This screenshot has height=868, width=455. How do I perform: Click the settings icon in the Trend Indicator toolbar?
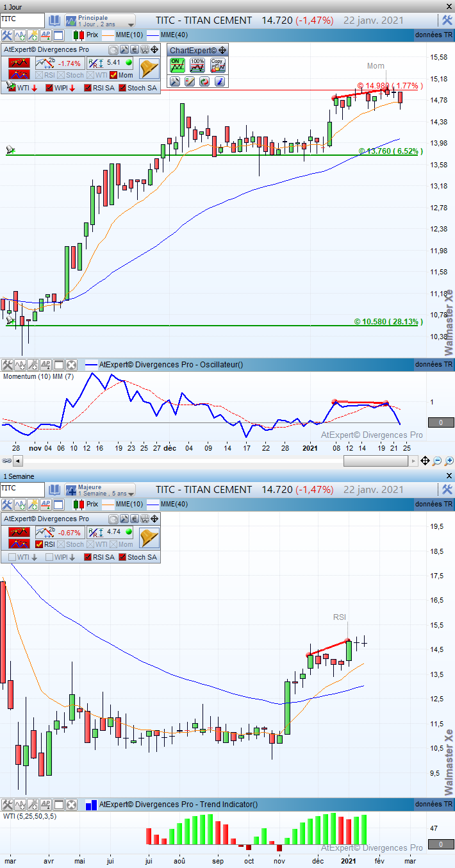(x=7, y=804)
